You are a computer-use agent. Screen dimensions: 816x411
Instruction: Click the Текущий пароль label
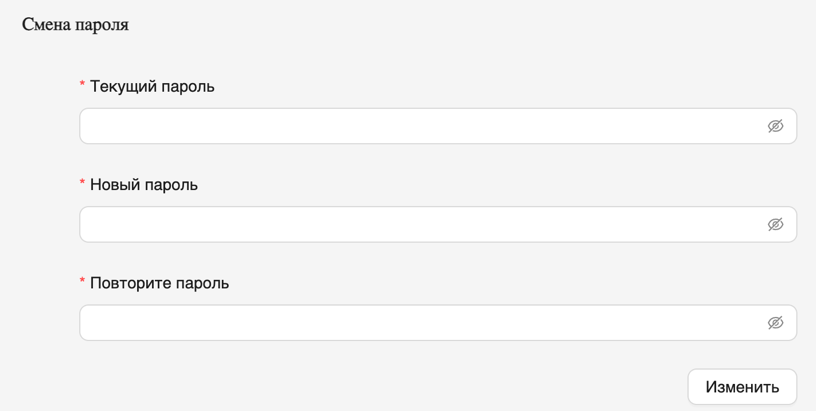(152, 86)
